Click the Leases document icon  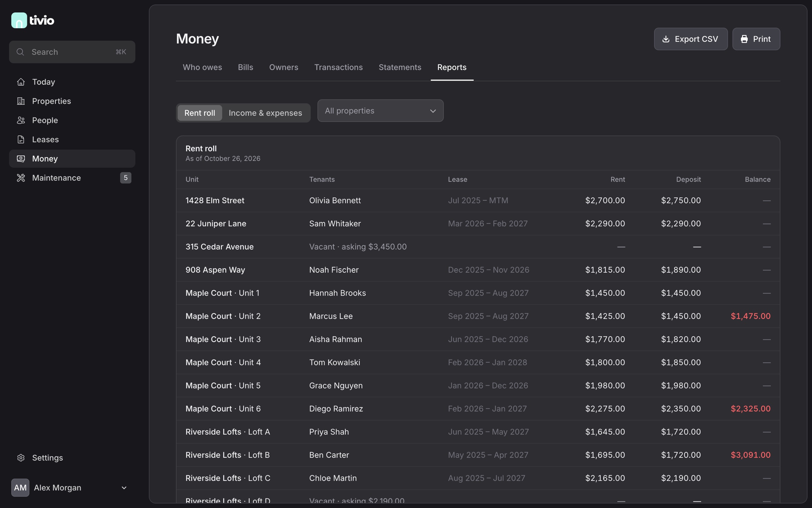click(21, 140)
